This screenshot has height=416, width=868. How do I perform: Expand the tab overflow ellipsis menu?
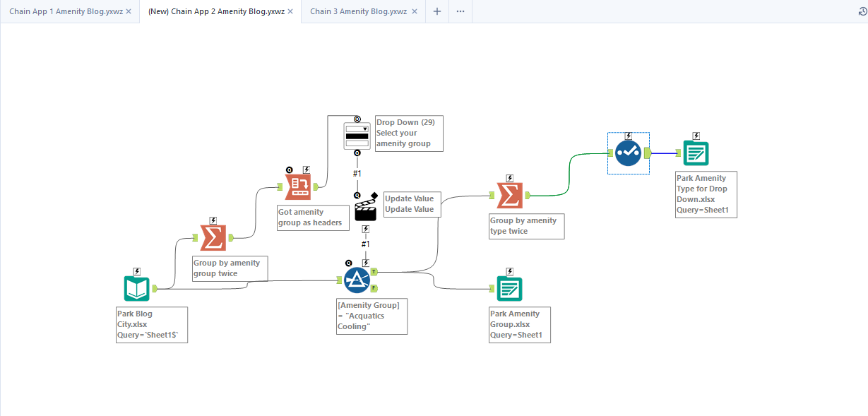point(460,11)
